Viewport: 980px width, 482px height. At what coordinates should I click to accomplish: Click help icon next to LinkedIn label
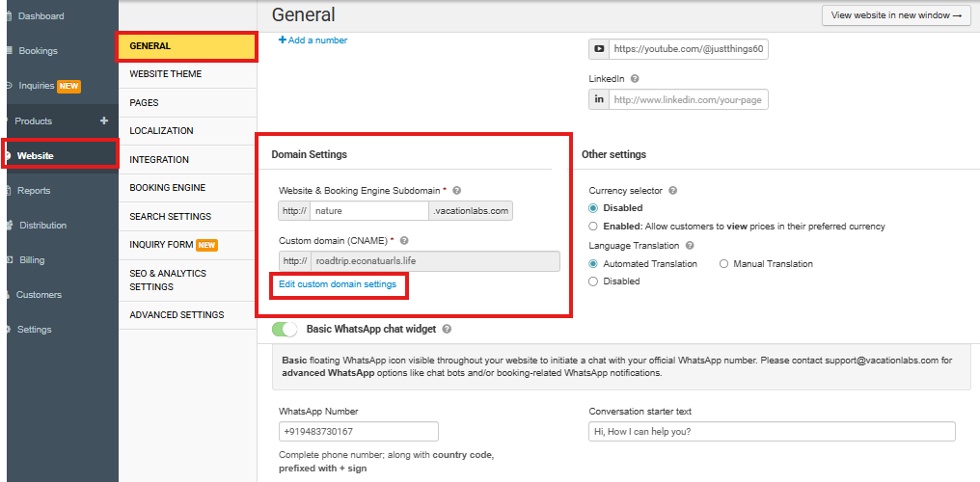[x=635, y=79]
